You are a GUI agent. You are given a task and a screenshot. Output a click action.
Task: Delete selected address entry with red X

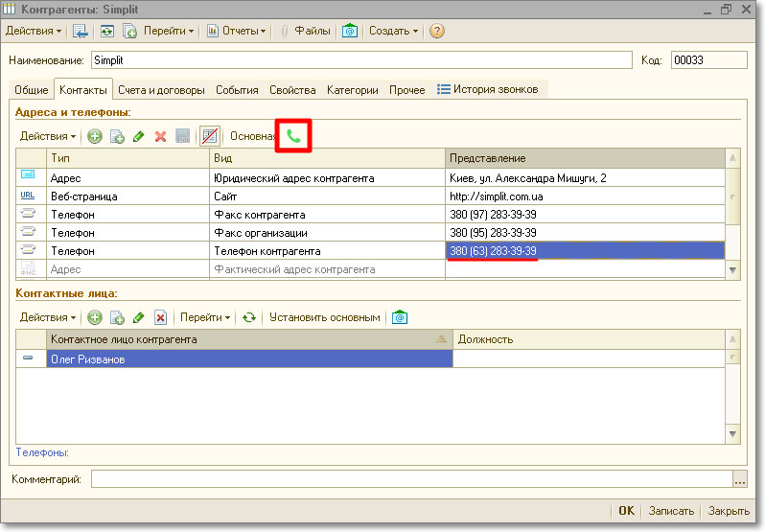tap(160, 136)
